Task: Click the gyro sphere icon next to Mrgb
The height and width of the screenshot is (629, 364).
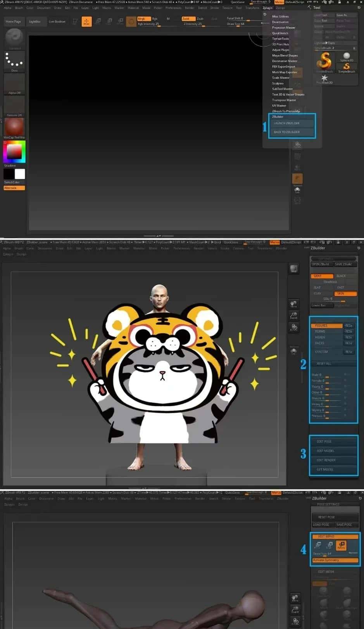Action: [x=131, y=21]
